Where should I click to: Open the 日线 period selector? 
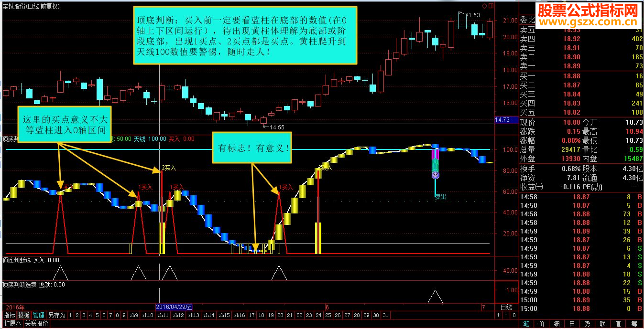(506, 307)
